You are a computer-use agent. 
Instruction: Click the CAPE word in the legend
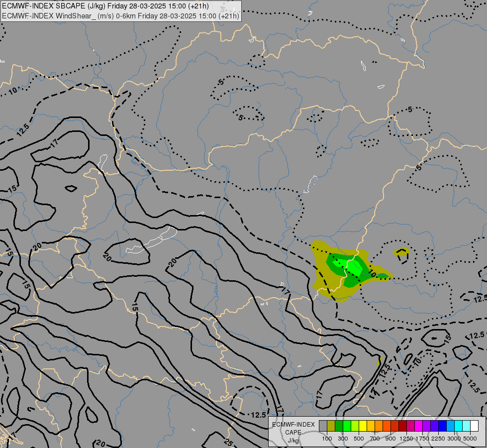coord(293,433)
